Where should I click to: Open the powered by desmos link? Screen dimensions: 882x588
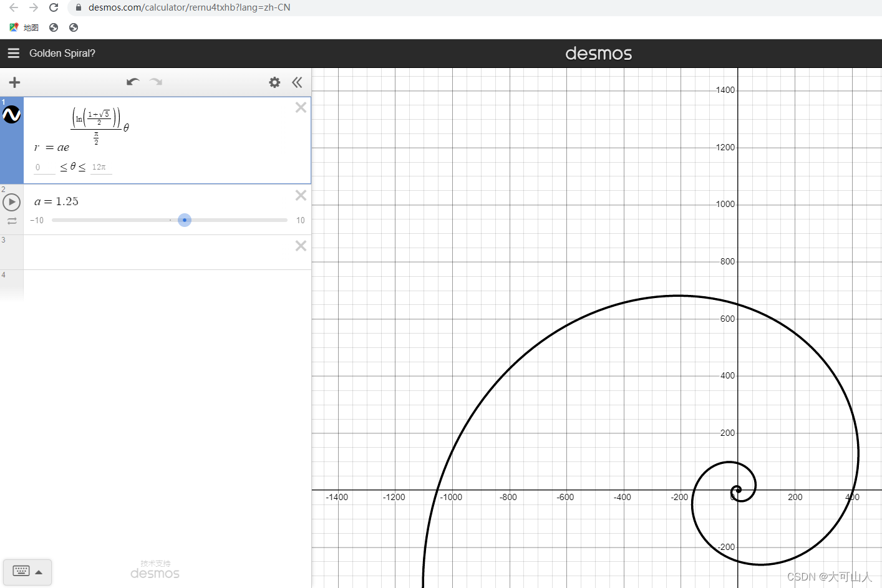tap(155, 570)
